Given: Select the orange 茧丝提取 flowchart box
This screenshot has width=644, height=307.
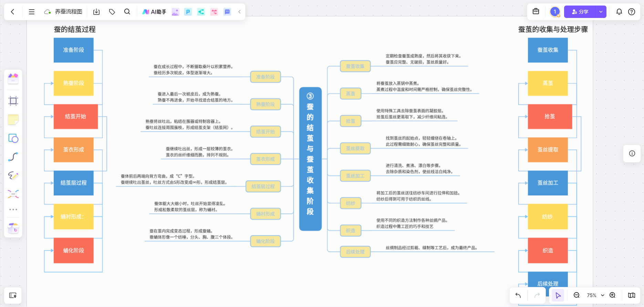Looking at the screenshot, I should (x=548, y=150).
